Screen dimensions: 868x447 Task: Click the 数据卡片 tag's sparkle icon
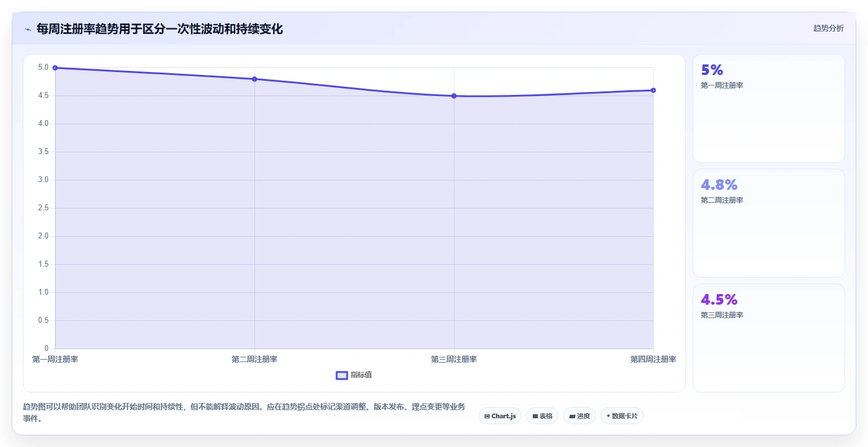608,417
